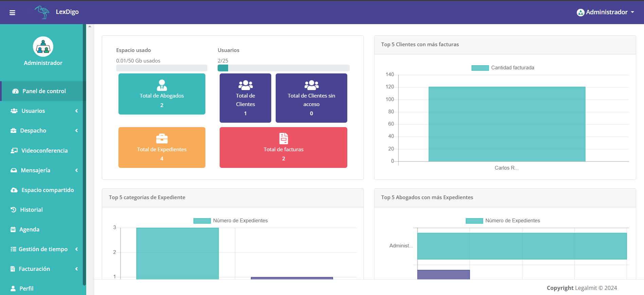Expand the Despacho submenu chevron
This screenshot has width=644, height=295.
[x=77, y=131]
